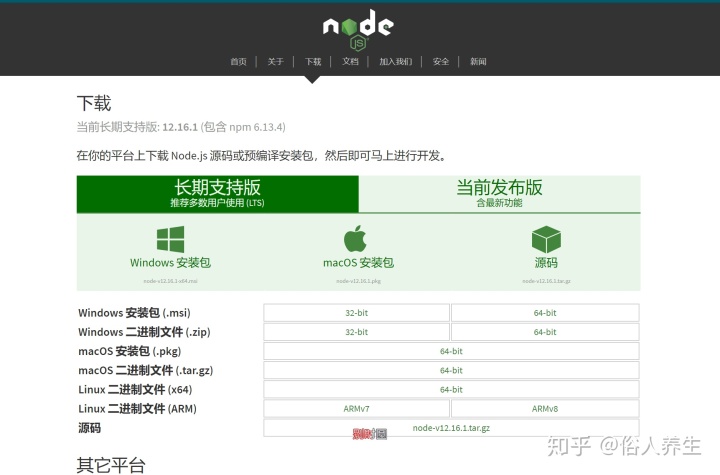Open the 文档 navigation item
The height and width of the screenshot is (475, 720).
coord(350,62)
